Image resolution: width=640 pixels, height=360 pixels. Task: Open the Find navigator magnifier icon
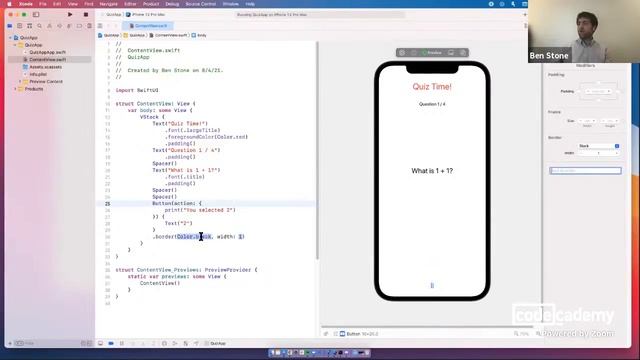(x=40, y=26)
